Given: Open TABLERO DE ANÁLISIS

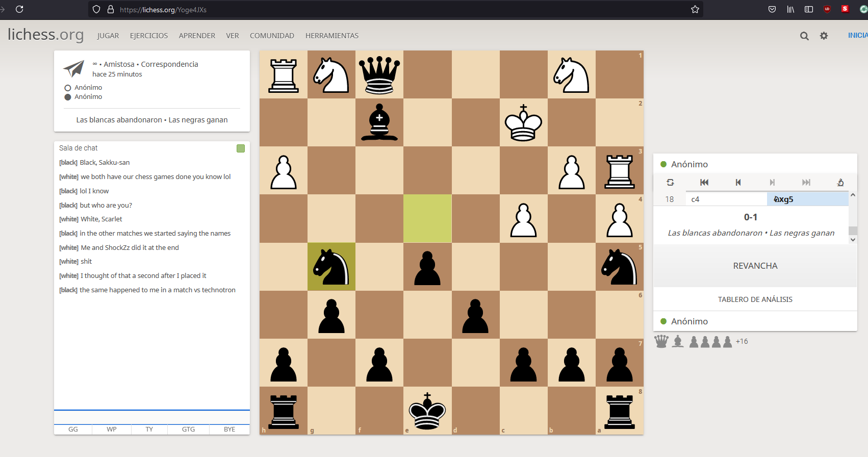Looking at the screenshot, I should [x=755, y=299].
